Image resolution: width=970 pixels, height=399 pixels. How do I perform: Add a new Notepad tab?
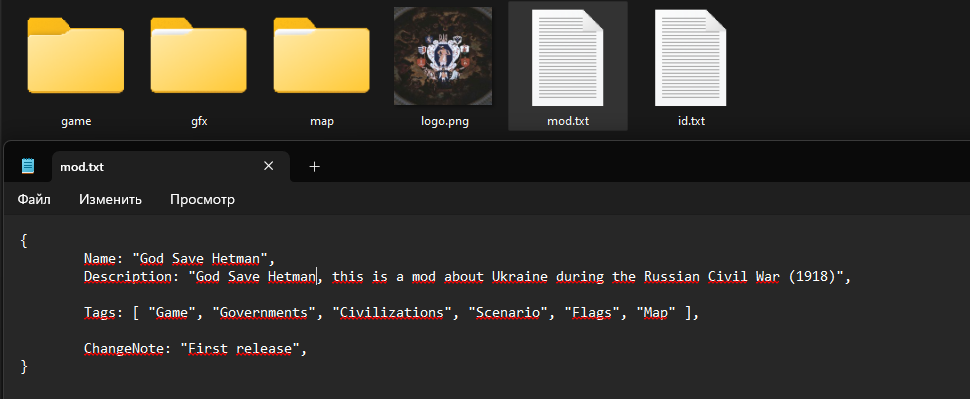(x=314, y=166)
